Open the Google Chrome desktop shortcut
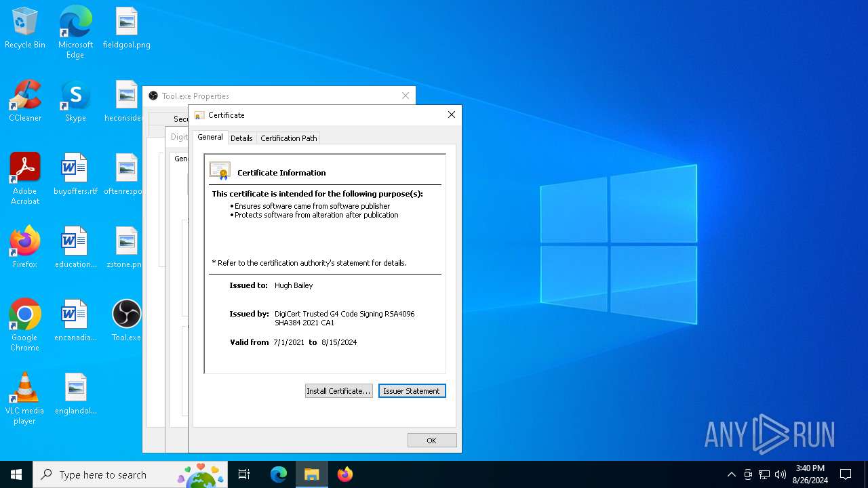Viewport: 868px width, 488px height. click(x=25, y=325)
